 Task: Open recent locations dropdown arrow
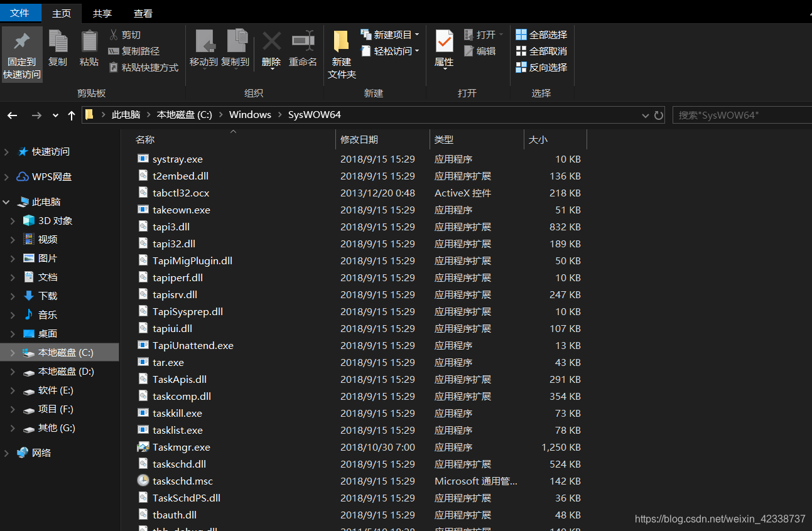(55, 115)
